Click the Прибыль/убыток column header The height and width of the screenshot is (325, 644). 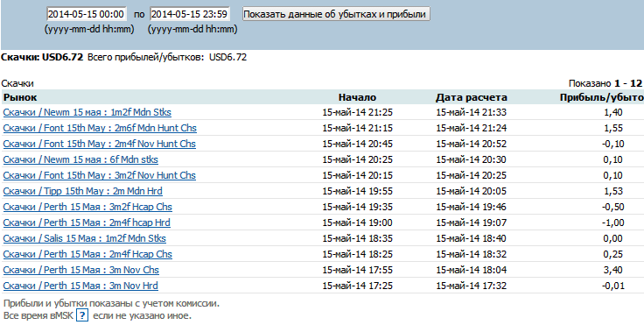click(602, 97)
